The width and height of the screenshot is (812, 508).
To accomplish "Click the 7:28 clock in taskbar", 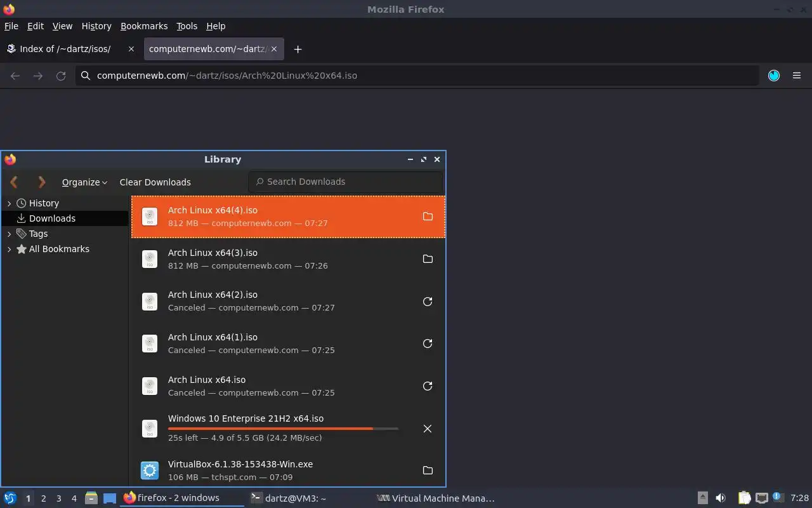I will 799,498.
